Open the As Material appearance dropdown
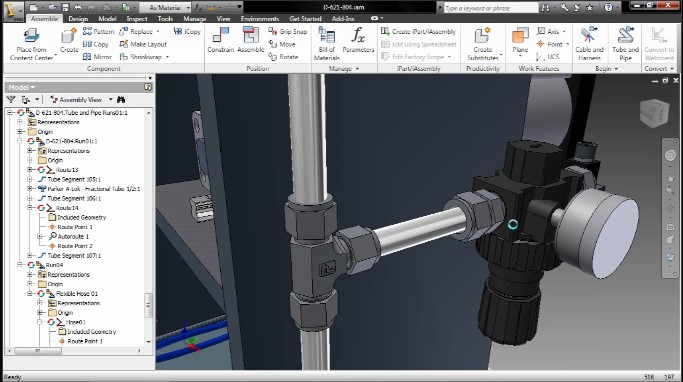The image size is (683, 382). click(x=165, y=7)
